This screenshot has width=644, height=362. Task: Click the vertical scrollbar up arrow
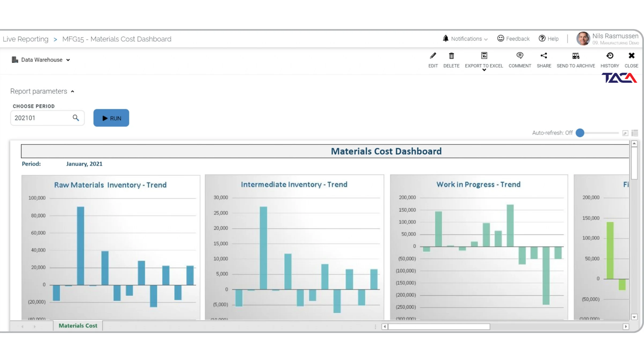[x=634, y=144]
